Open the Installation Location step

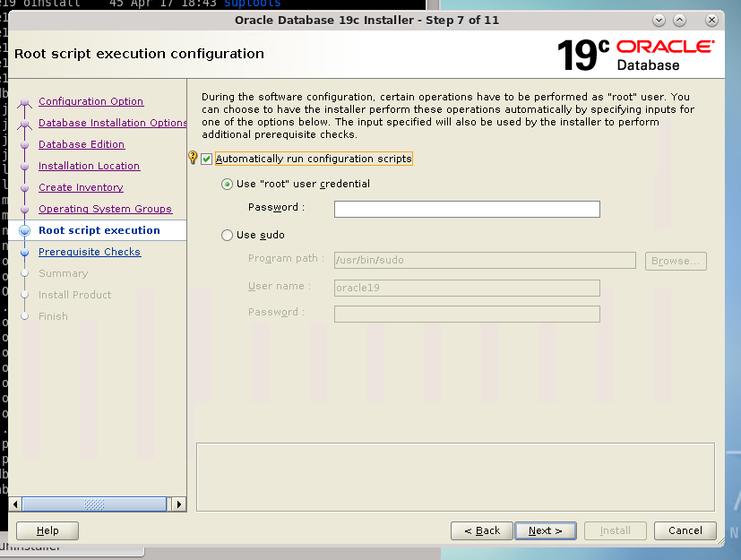[90, 166]
